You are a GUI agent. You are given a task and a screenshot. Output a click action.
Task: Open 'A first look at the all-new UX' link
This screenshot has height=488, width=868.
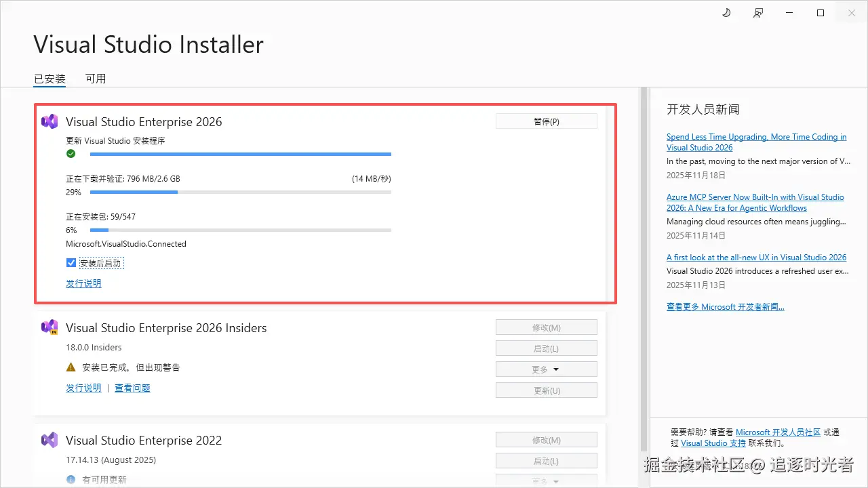pyautogui.click(x=756, y=258)
